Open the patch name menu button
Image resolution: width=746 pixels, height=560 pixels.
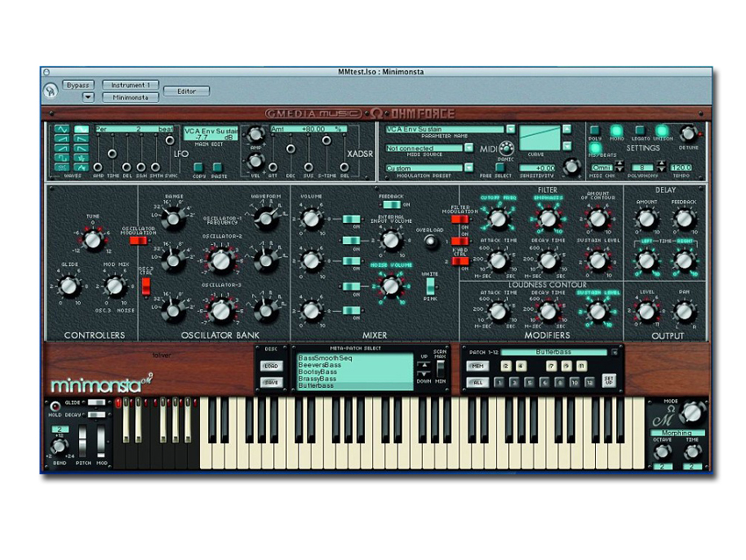point(614,353)
